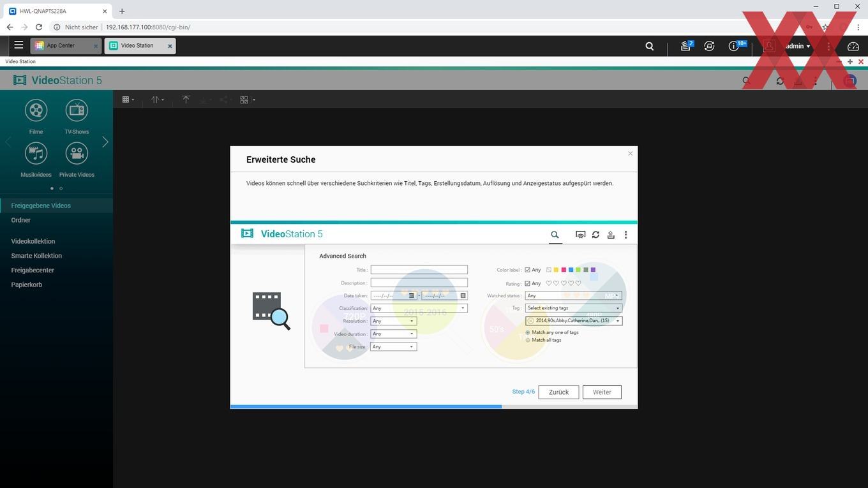The height and width of the screenshot is (488, 868).
Task: Click Title input field in preview
Action: pyautogui.click(x=419, y=270)
